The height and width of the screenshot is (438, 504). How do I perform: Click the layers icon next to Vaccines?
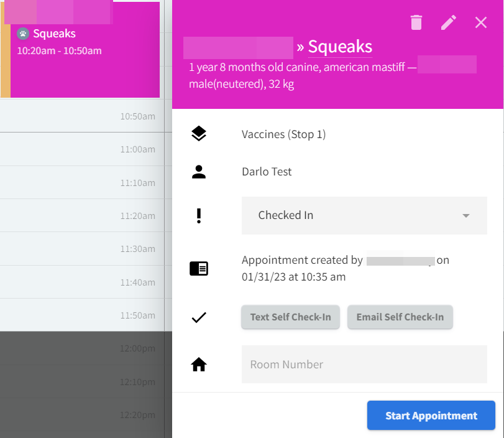[199, 134]
